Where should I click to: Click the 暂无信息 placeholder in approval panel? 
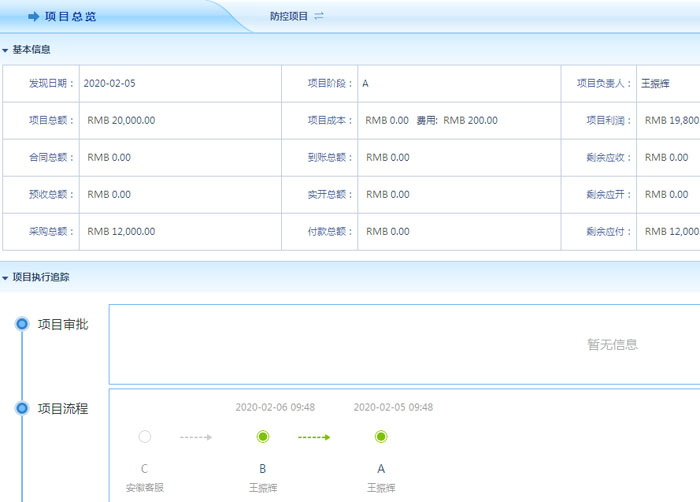click(x=612, y=345)
